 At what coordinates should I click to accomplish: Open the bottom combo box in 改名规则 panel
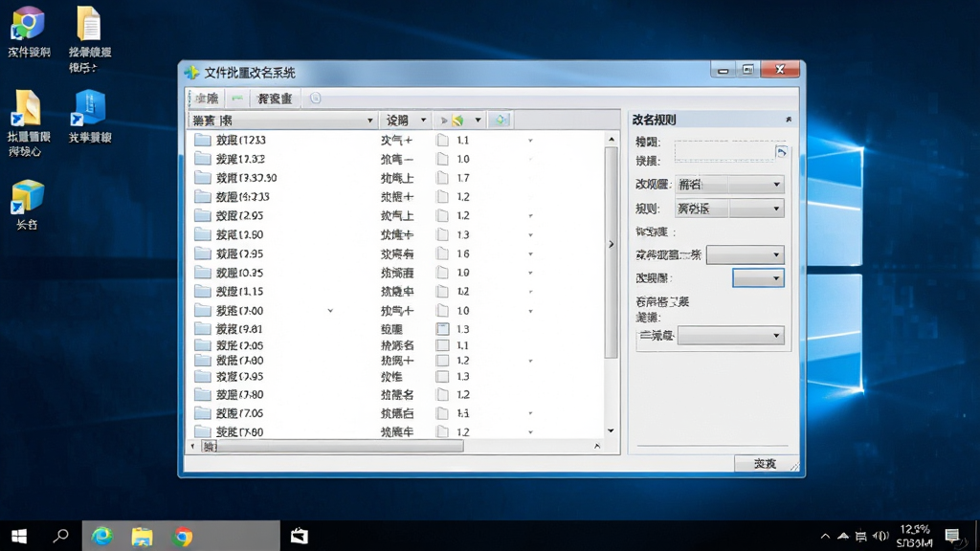point(730,336)
